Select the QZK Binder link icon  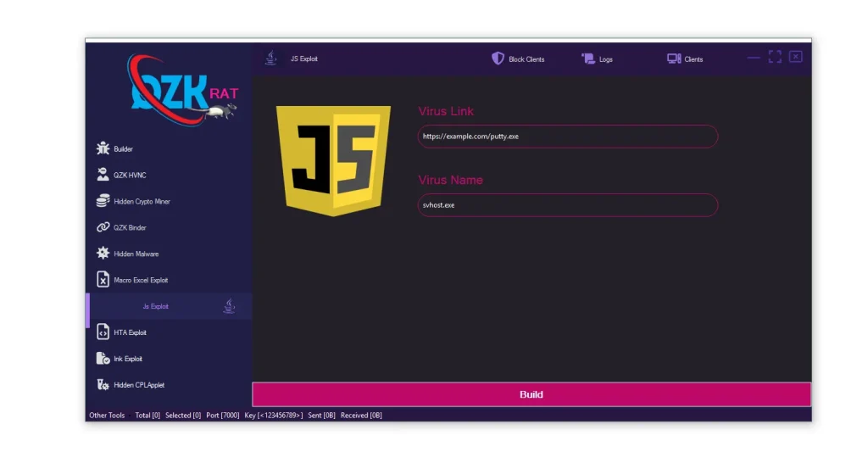[x=103, y=227]
